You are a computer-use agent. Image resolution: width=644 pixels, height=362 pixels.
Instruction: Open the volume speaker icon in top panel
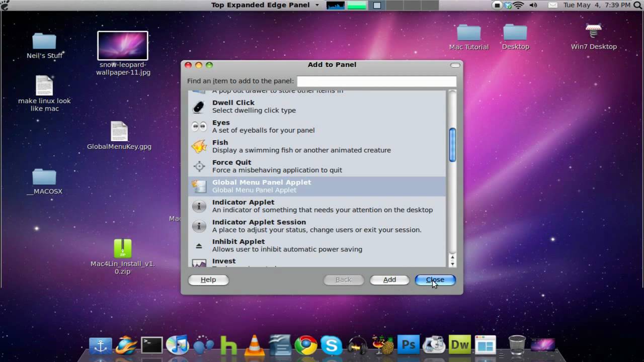(533, 5)
